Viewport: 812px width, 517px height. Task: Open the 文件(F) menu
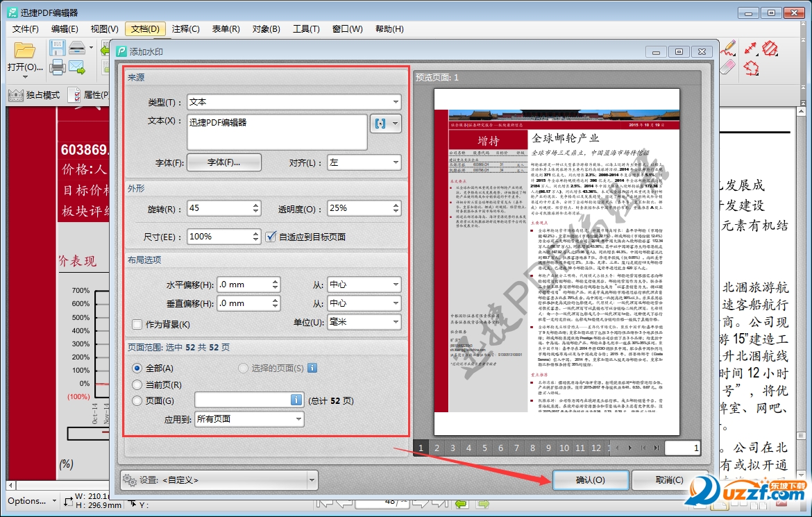pyautogui.click(x=26, y=29)
